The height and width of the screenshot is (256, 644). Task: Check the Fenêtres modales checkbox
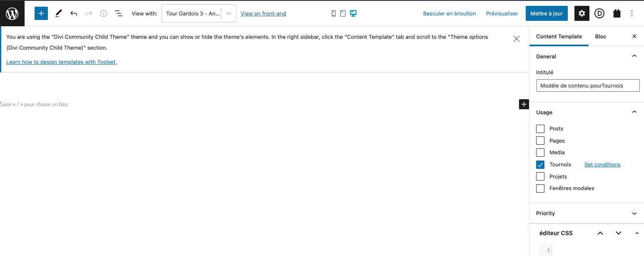click(540, 188)
